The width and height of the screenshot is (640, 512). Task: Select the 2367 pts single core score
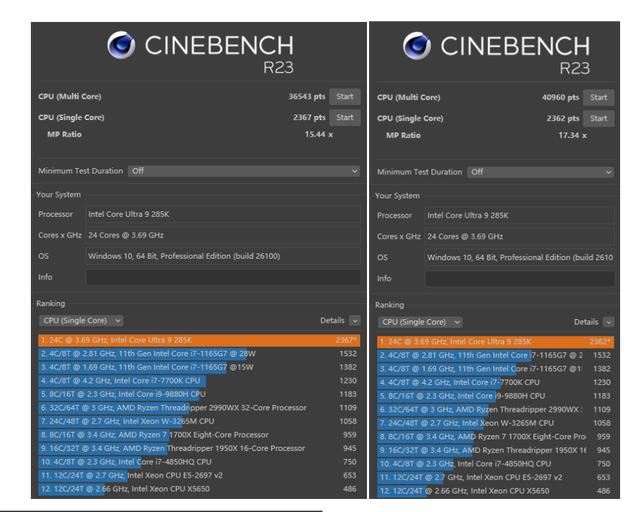(309, 118)
